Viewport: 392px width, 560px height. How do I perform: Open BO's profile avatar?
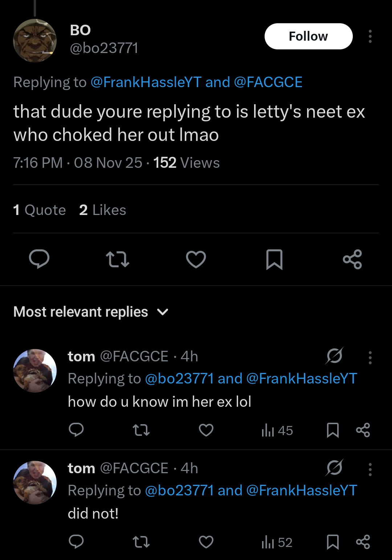35,41
